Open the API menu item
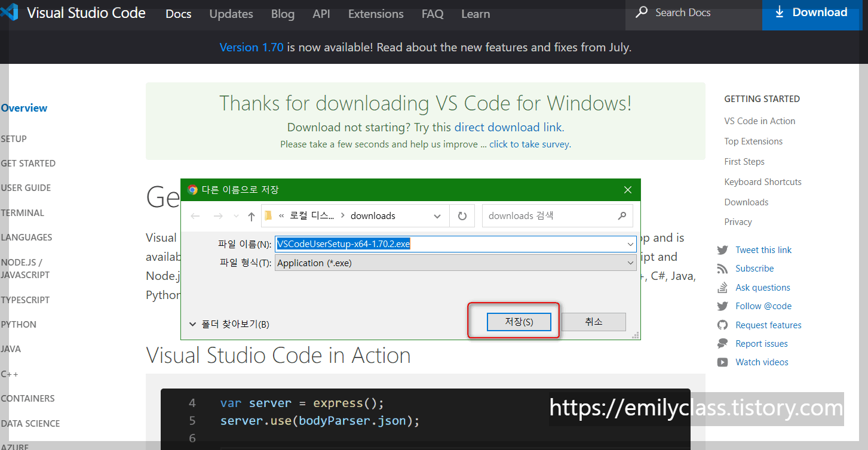Image resolution: width=868 pixels, height=450 pixels. (321, 14)
